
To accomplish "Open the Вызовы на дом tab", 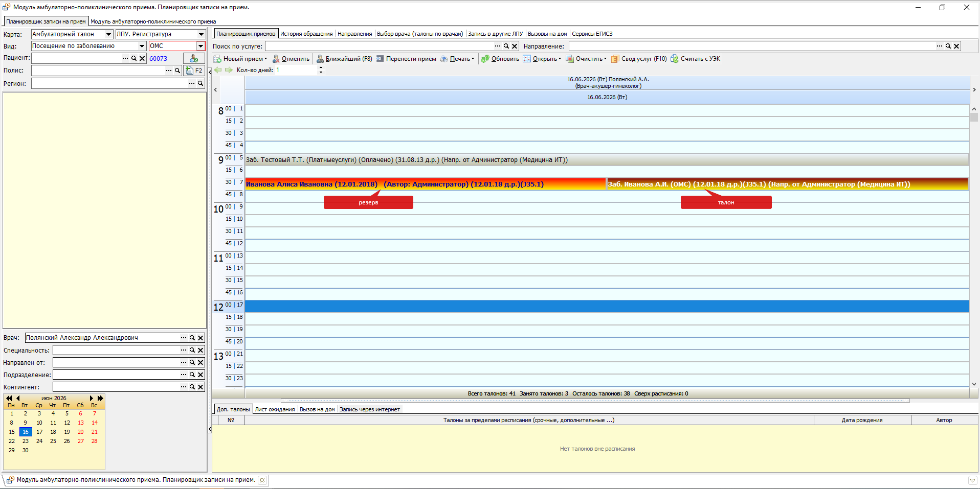I will pos(547,34).
